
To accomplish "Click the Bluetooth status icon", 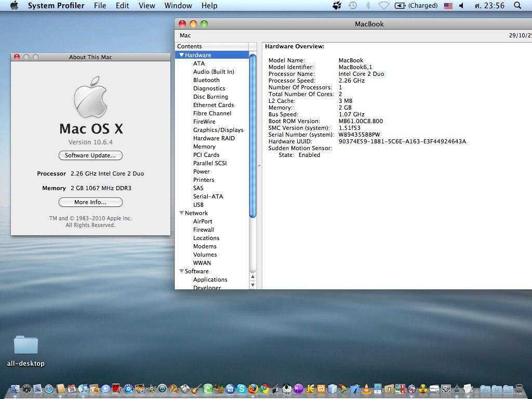I will 368,5.
